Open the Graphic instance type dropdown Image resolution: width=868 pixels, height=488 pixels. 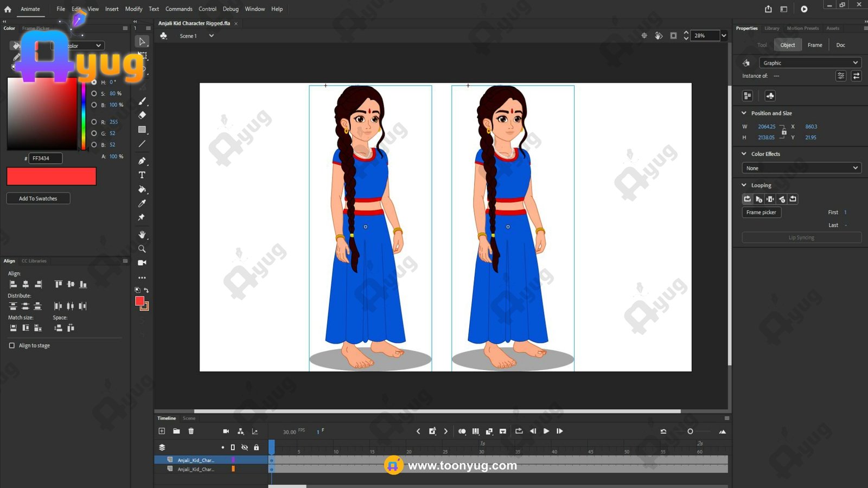tap(809, 63)
